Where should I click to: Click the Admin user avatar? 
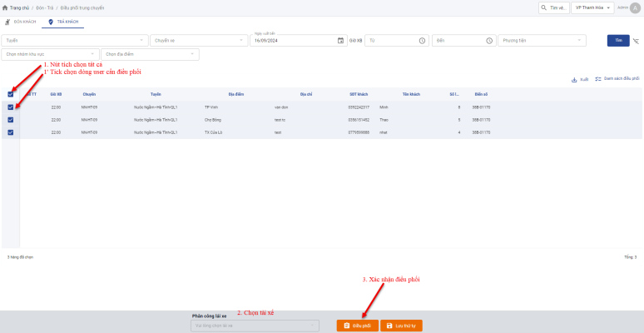pos(635,7)
